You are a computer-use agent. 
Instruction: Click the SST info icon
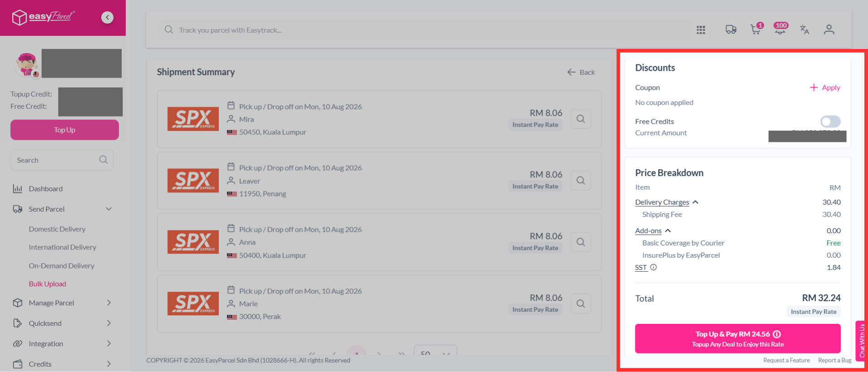click(x=653, y=267)
